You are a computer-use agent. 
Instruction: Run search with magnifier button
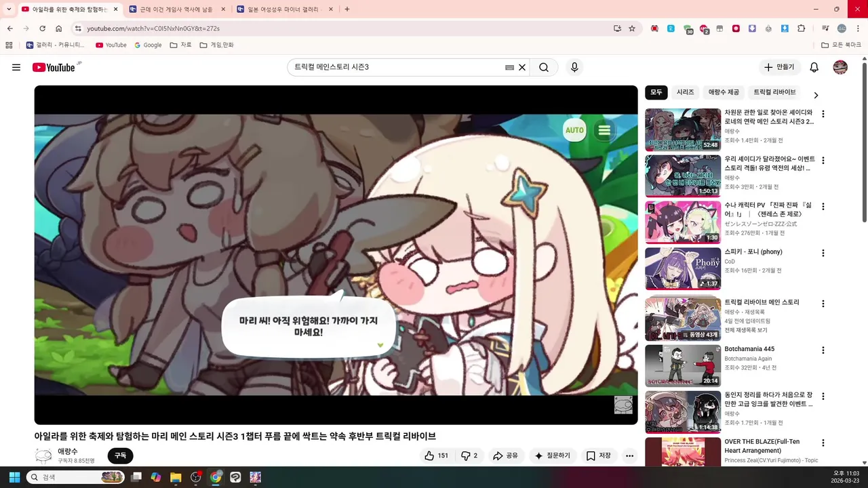(x=544, y=67)
